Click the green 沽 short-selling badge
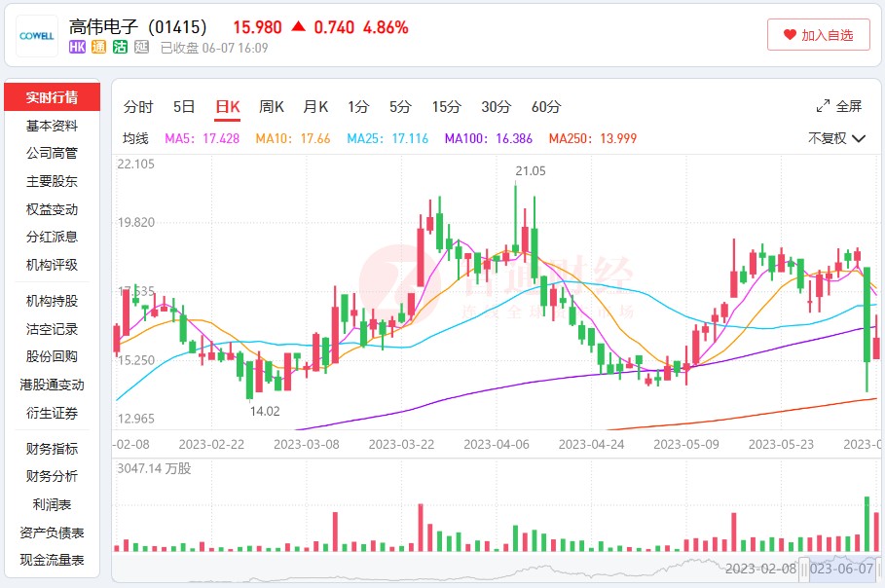The height and width of the screenshot is (588, 885). 120,47
